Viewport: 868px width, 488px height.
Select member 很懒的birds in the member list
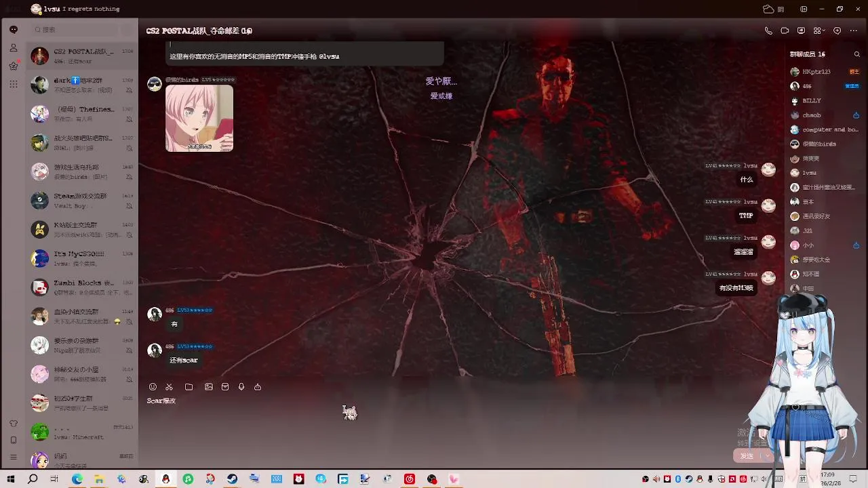coord(825,144)
